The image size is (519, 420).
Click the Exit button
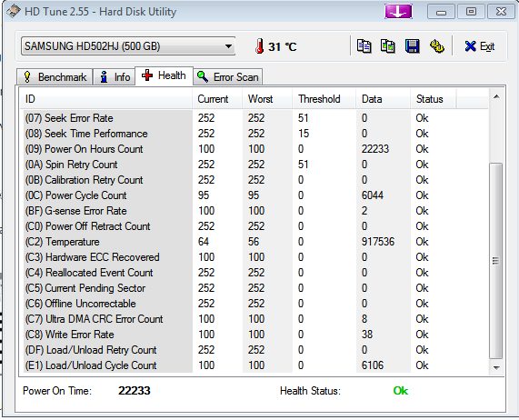[x=479, y=46]
